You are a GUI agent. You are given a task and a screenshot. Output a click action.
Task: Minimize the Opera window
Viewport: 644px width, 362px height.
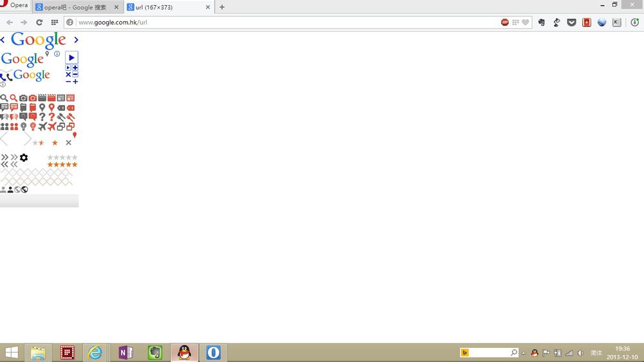[602, 5]
